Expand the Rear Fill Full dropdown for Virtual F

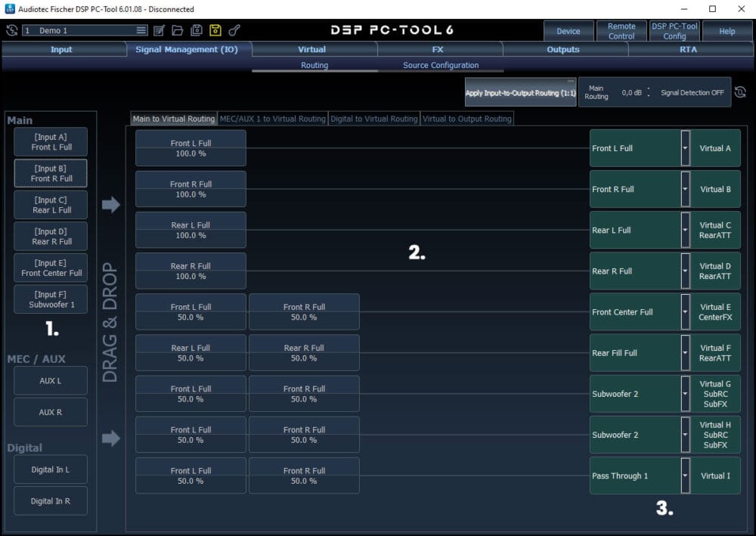(x=685, y=353)
